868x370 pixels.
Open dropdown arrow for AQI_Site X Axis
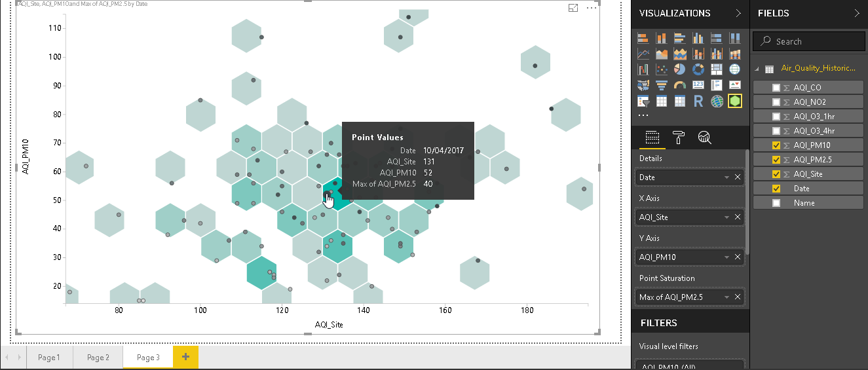(726, 217)
